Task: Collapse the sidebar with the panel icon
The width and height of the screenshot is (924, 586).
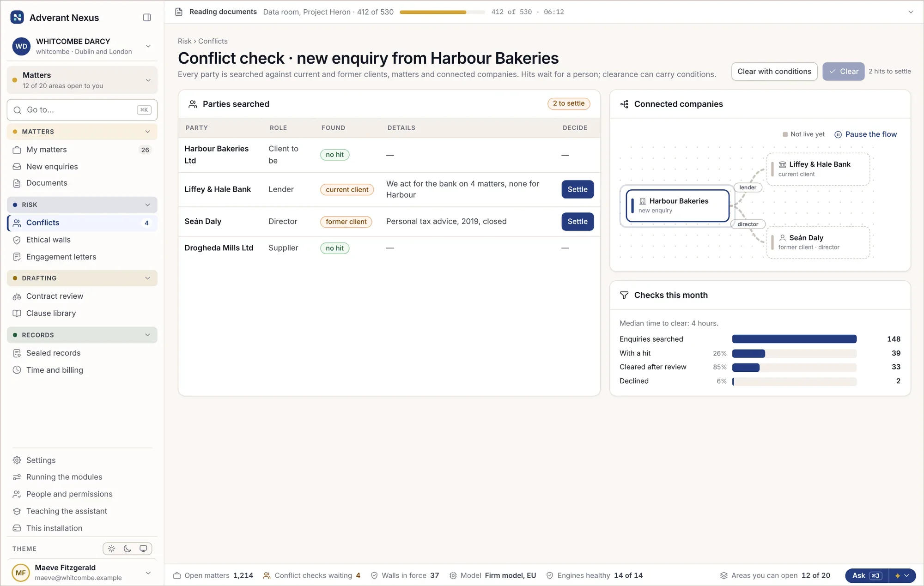Action: (147, 18)
